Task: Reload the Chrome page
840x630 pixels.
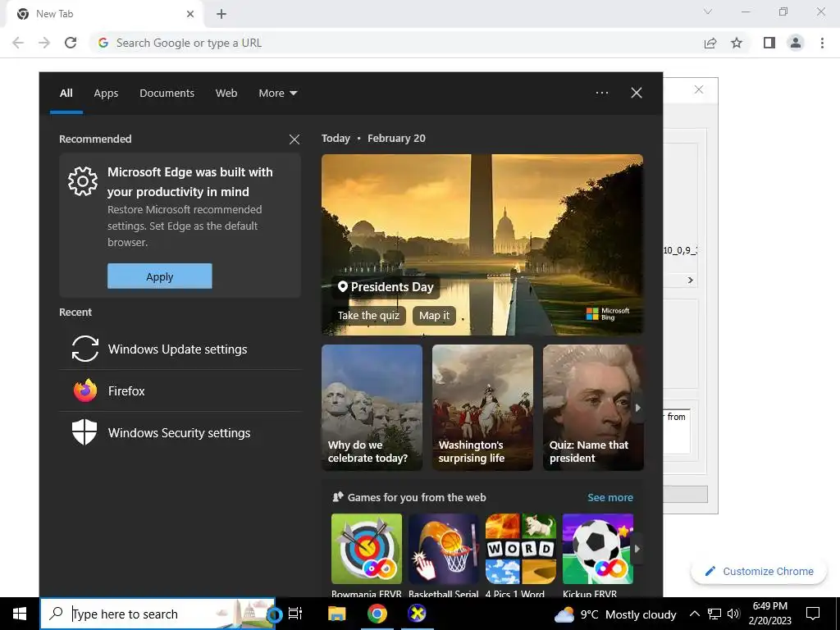Action: point(71,43)
